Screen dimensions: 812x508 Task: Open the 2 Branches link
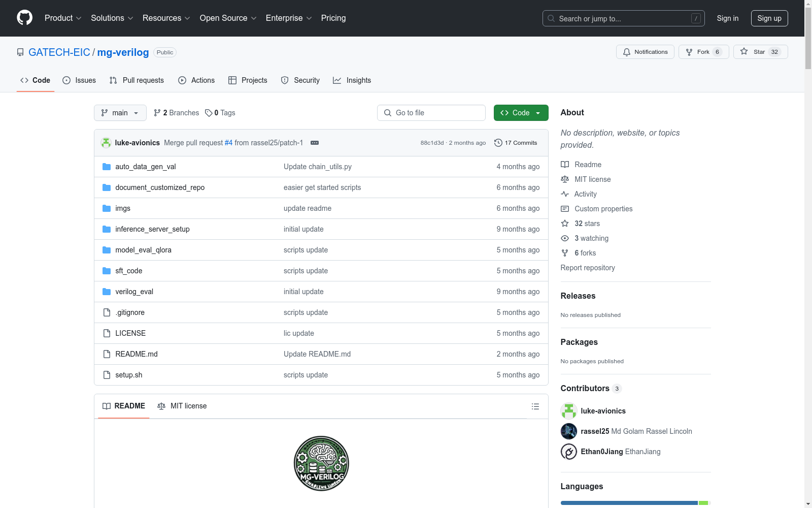click(x=177, y=113)
